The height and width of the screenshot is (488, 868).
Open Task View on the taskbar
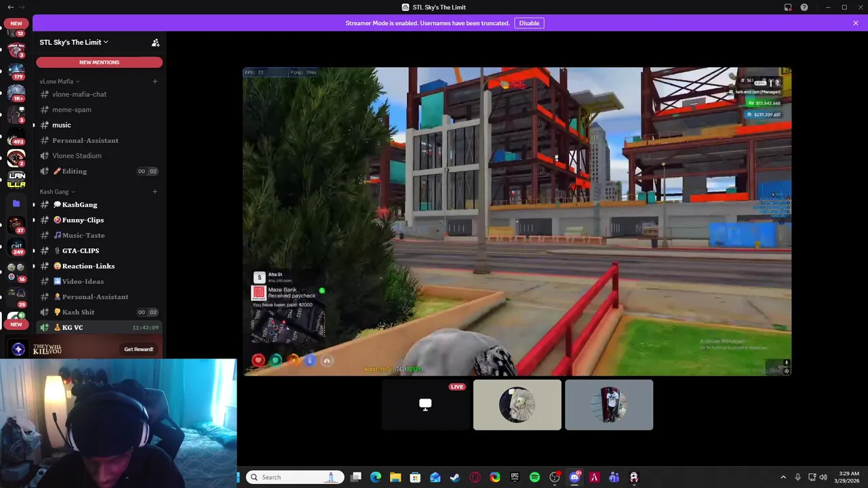click(x=356, y=477)
